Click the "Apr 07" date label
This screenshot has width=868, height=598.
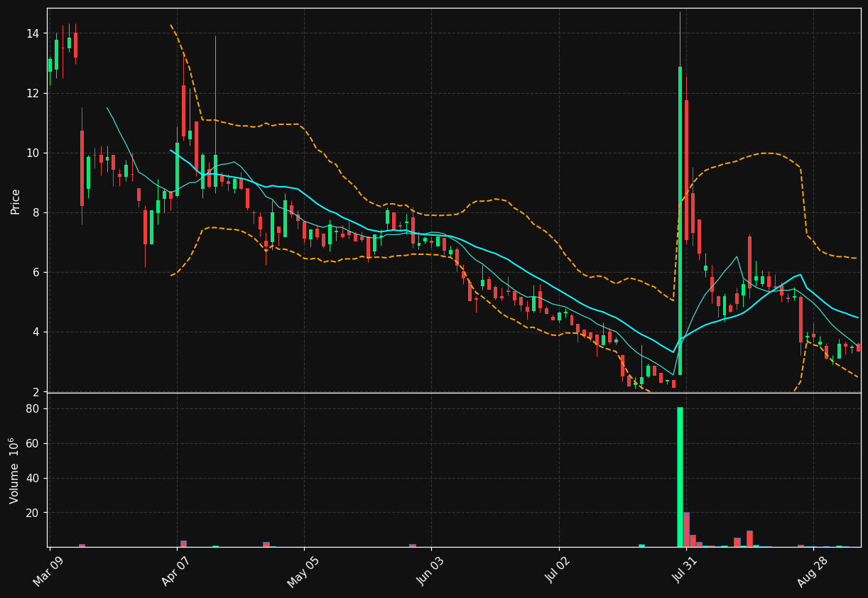tap(175, 572)
